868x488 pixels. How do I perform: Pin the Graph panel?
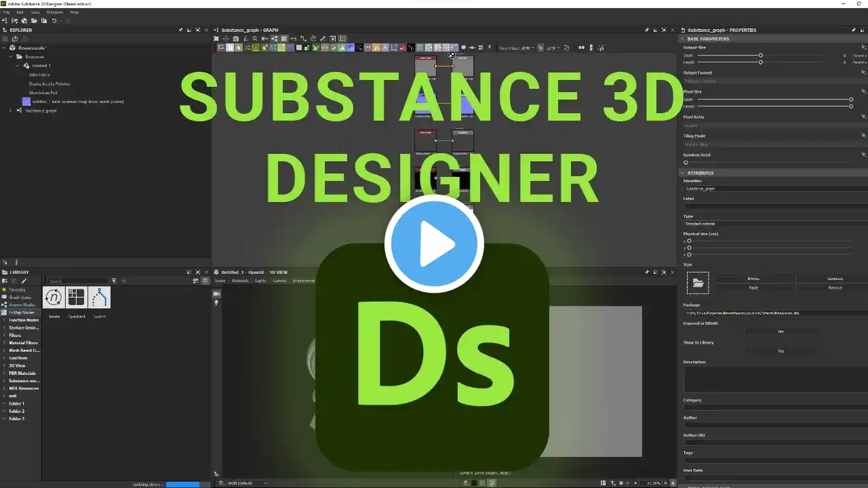[646, 30]
